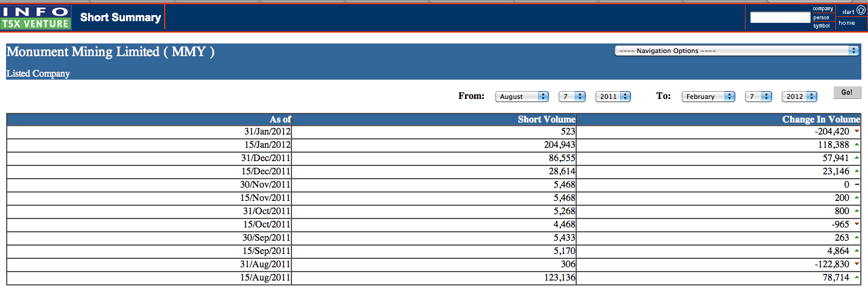Click the short volume value 5,170

coord(565,251)
